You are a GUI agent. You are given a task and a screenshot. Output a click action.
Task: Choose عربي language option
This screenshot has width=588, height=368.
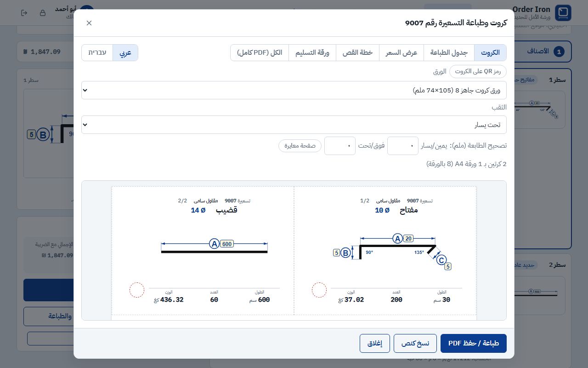point(125,53)
